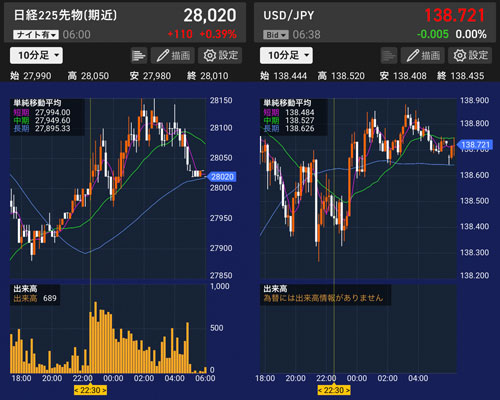
Task: Click the USD/JPY price-by-volume bars icon
Action: (x=389, y=55)
